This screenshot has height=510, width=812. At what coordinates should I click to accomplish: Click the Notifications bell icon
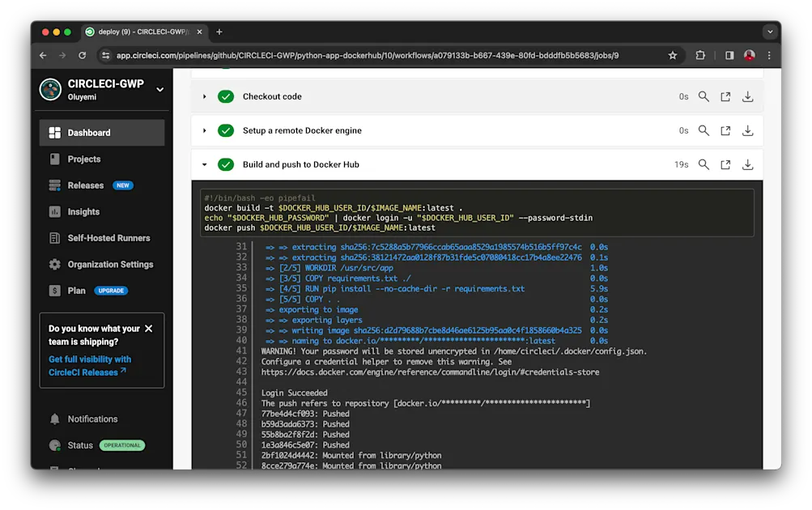point(53,419)
